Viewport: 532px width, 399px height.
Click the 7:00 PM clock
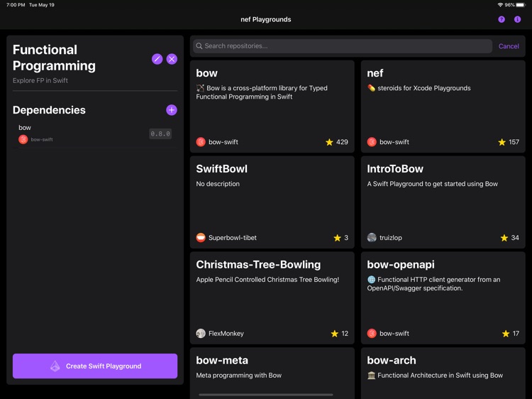click(x=16, y=5)
